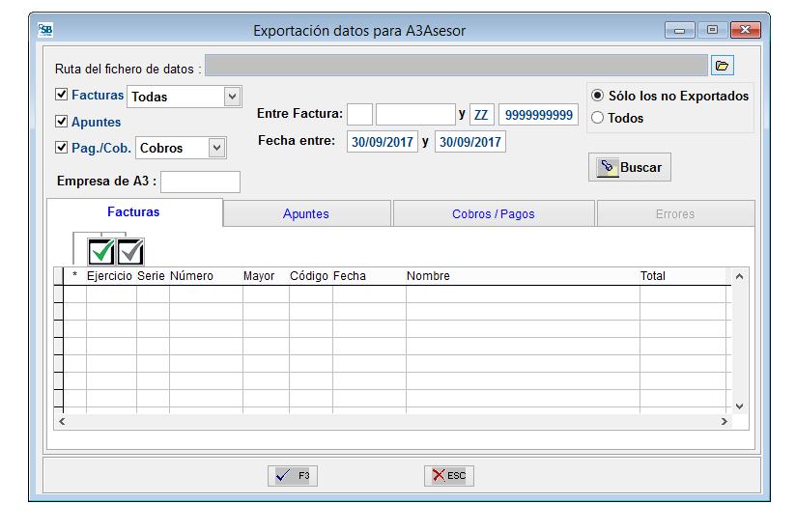Open the Facturas 'Todas' dropdown
The image size is (796, 532).
pos(232,97)
